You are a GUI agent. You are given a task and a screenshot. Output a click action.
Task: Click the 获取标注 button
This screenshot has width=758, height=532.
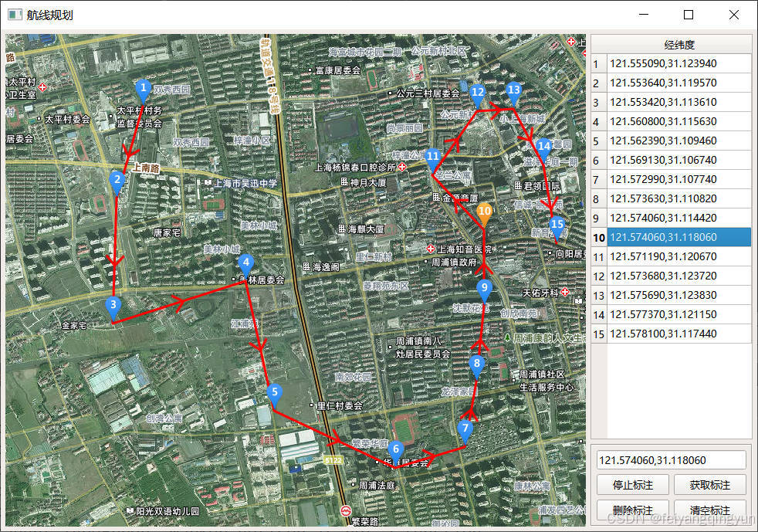click(709, 485)
